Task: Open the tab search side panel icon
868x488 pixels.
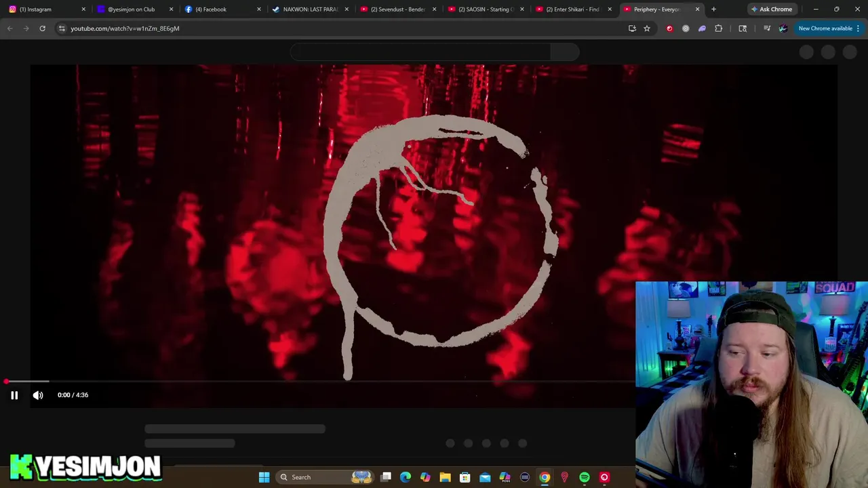Action: (743, 28)
